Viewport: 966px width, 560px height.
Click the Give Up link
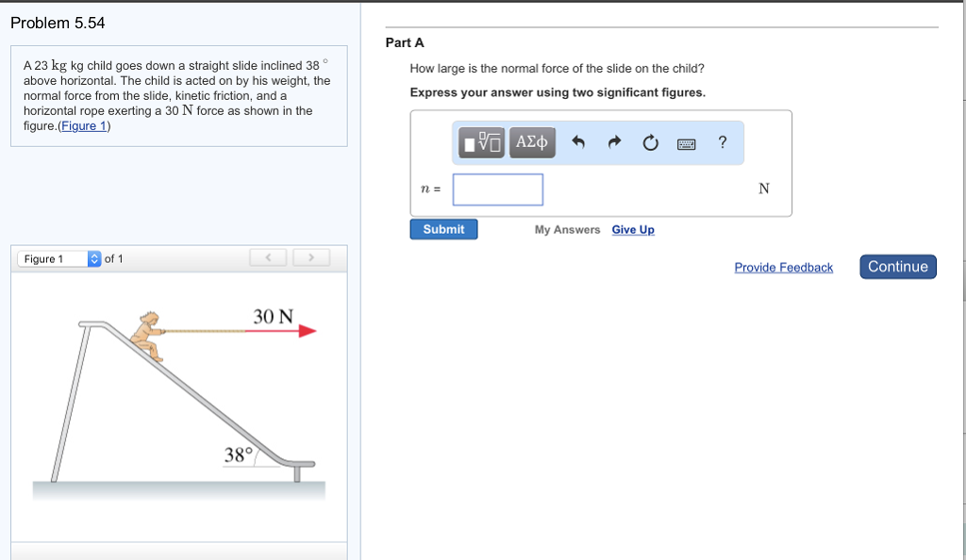click(x=633, y=230)
